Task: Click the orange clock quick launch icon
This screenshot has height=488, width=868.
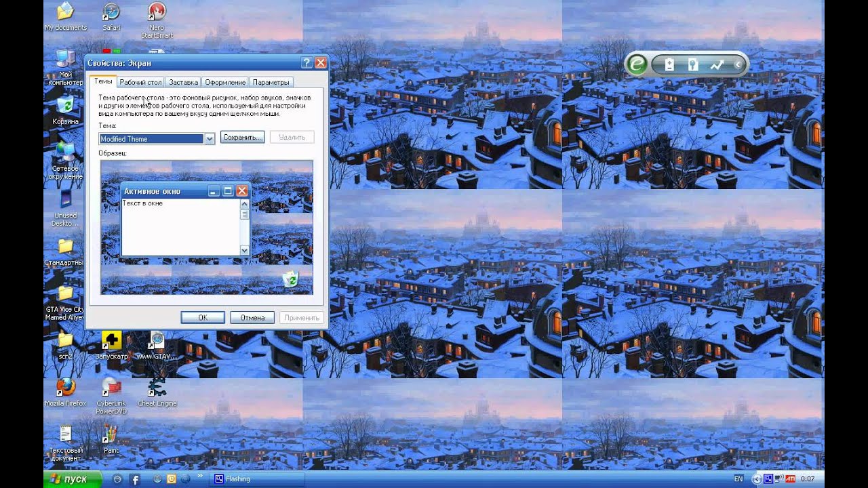Action: (x=171, y=479)
